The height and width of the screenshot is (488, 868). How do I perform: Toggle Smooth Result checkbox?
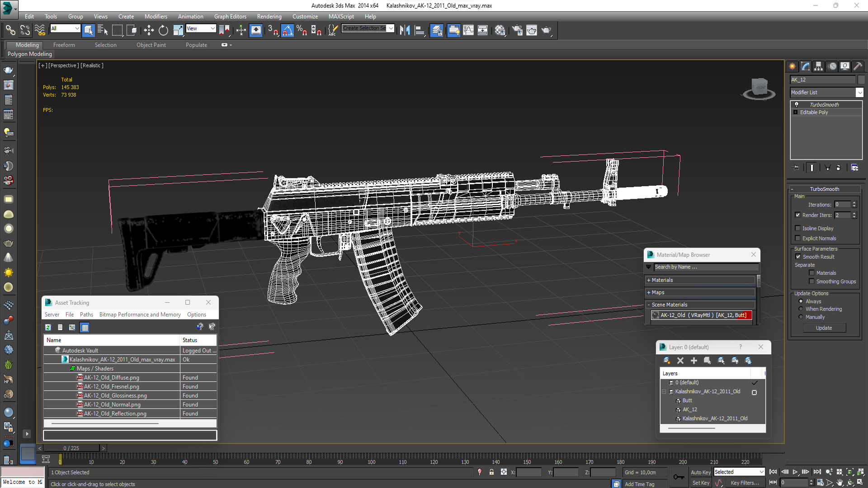click(798, 257)
